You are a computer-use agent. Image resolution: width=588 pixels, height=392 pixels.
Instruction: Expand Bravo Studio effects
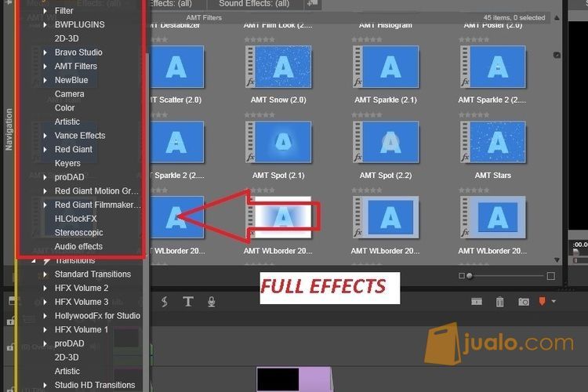45,53
